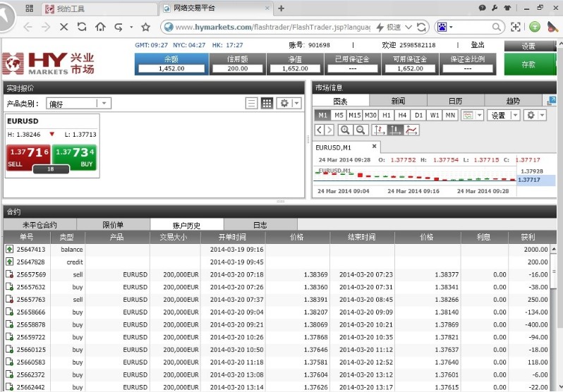Click the 设置 button above deposit
The image size is (563, 392).
(x=529, y=46)
